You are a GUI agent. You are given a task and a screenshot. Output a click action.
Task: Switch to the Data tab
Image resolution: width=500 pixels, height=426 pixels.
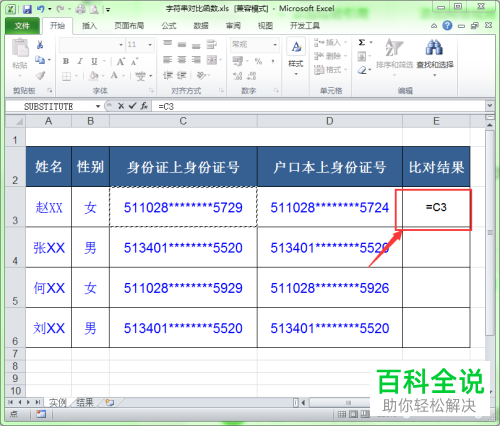point(201,26)
